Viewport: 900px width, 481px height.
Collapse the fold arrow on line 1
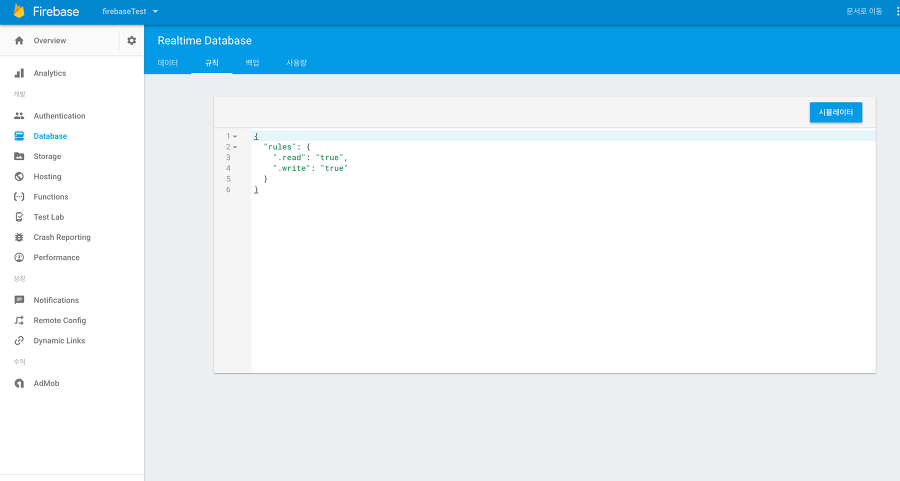point(235,137)
